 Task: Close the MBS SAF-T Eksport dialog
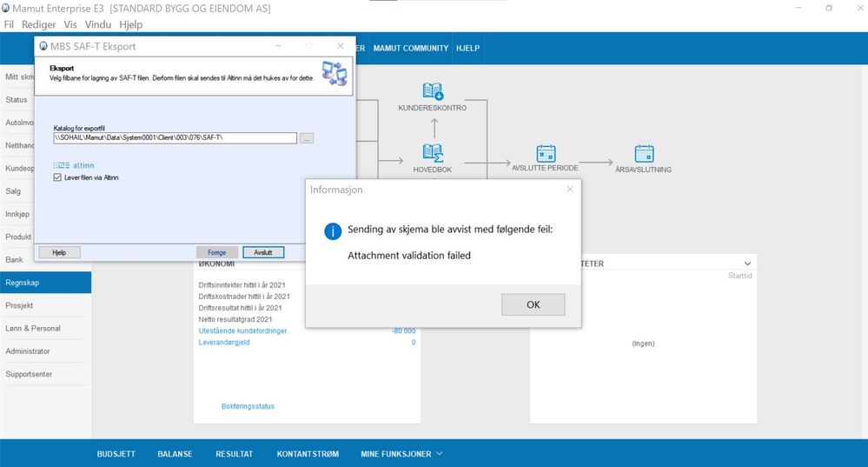[340, 46]
